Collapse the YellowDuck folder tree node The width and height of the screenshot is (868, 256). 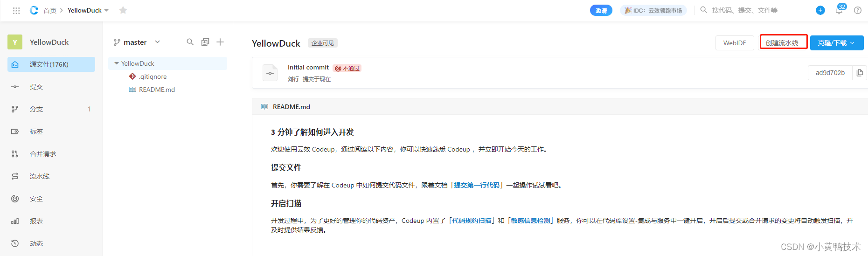pyautogui.click(x=117, y=63)
